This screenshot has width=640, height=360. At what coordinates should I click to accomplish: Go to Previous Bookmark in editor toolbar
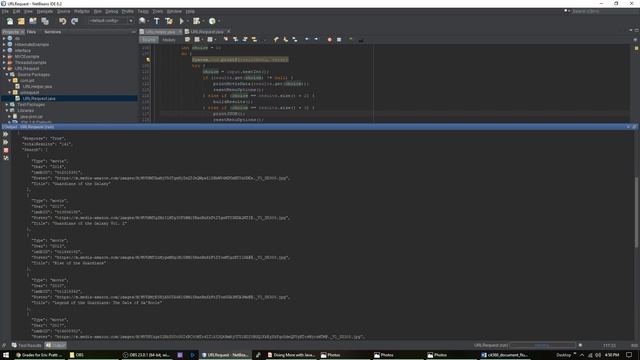276,40
